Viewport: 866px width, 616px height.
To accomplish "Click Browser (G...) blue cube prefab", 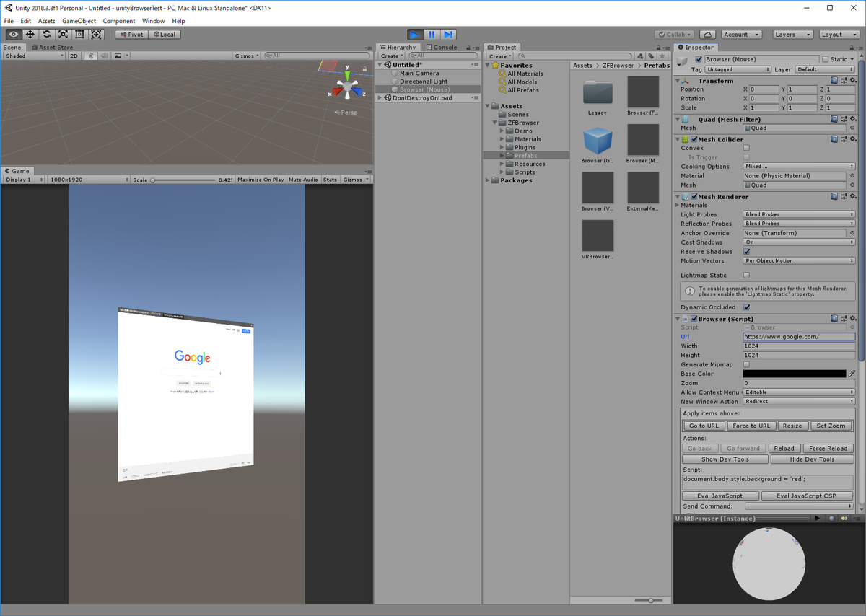I will pyautogui.click(x=598, y=140).
